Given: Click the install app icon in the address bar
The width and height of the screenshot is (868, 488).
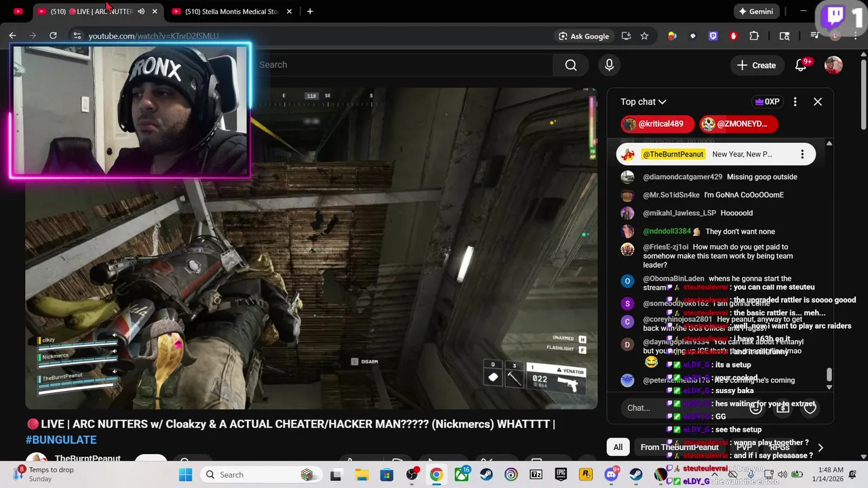Looking at the screenshot, I should pyautogui.click(x=626, y=36).
